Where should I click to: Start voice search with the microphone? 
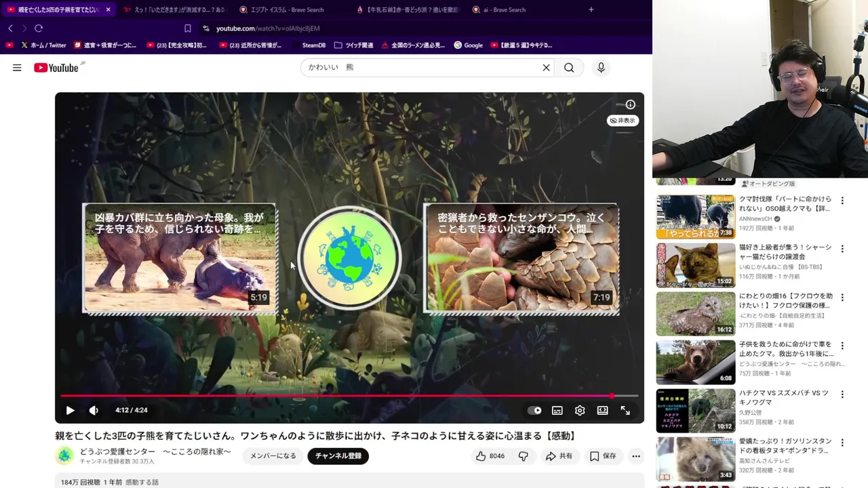[x=601, y=68]
